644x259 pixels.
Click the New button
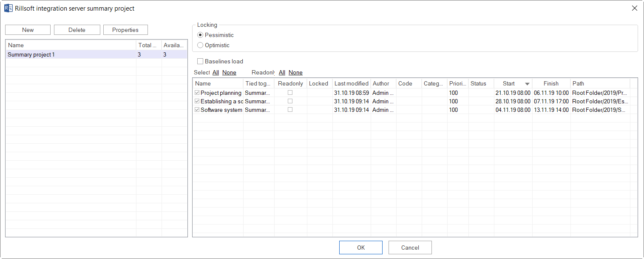coord(28,30)
